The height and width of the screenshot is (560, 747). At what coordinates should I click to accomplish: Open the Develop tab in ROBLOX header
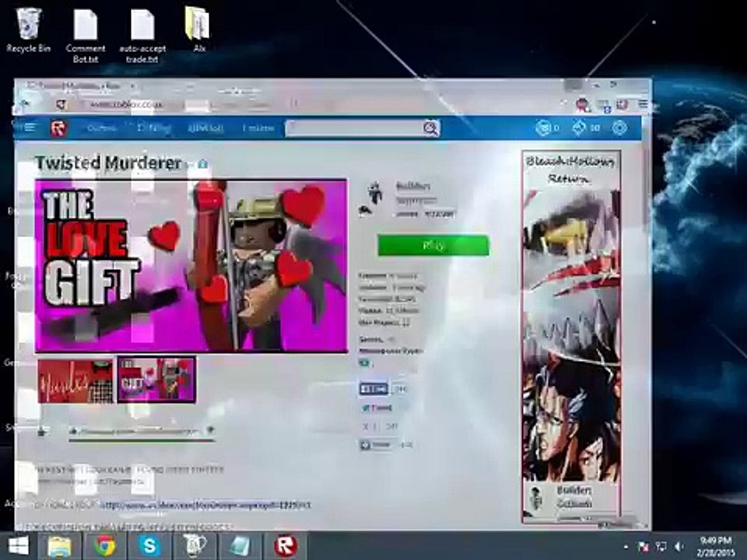[205, 128]
